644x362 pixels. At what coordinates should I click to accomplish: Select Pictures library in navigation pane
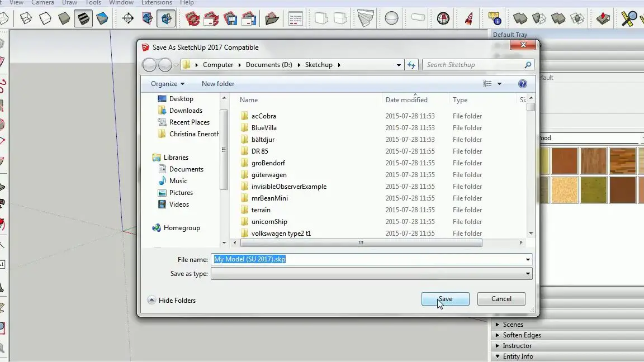[181, 193]
